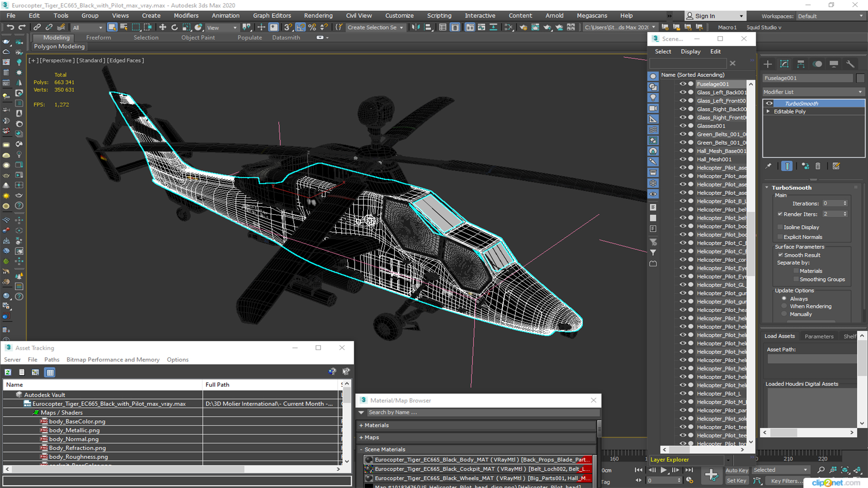The width and height of the screenshot is (868, 488).
Task: Open the Graph Editors menu
Action: click(x=272, y=15)
